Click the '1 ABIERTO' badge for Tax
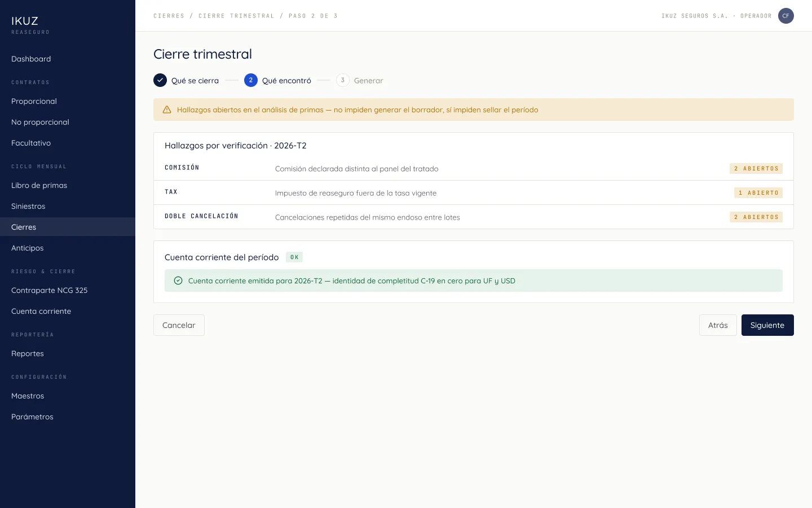This screenshot has width=812, height=508. 758,193
